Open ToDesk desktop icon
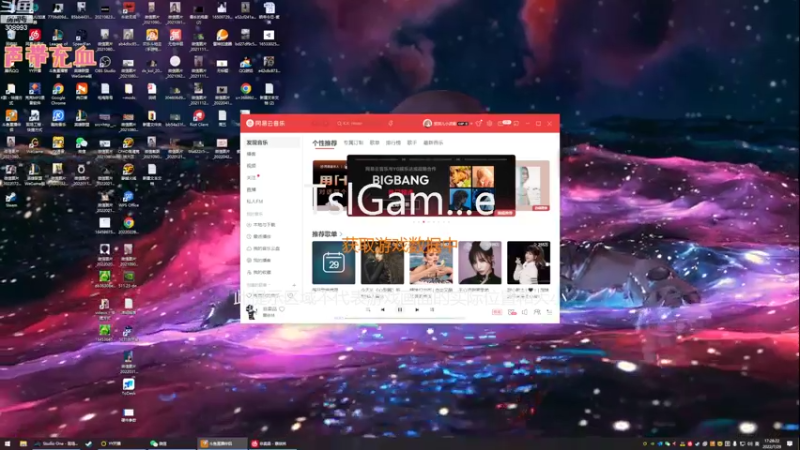This screenshot has width=800, height=450. point(129,386)
